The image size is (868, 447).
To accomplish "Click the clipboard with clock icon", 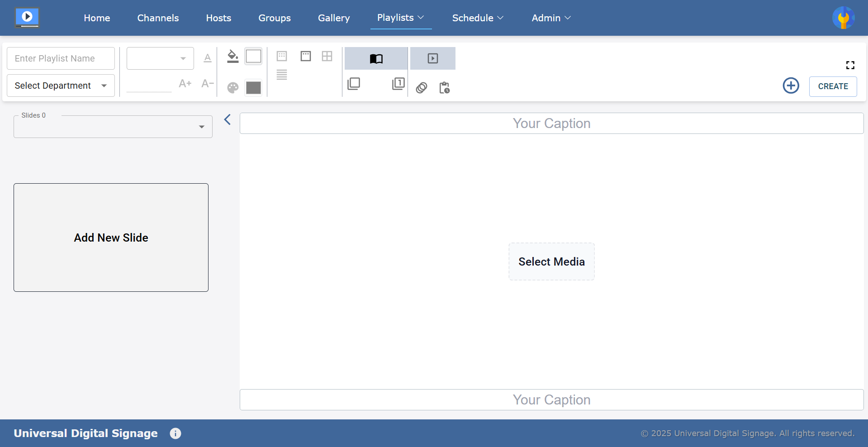I will point(444,87).
